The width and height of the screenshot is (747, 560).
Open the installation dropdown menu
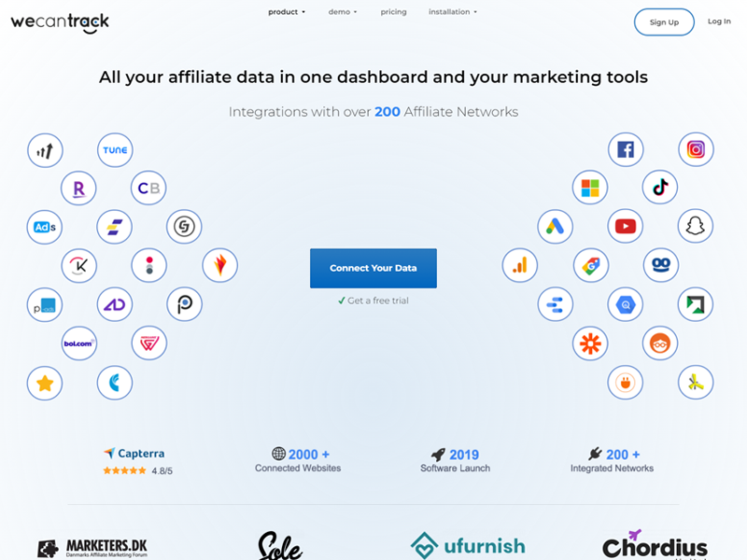point(453,12)
